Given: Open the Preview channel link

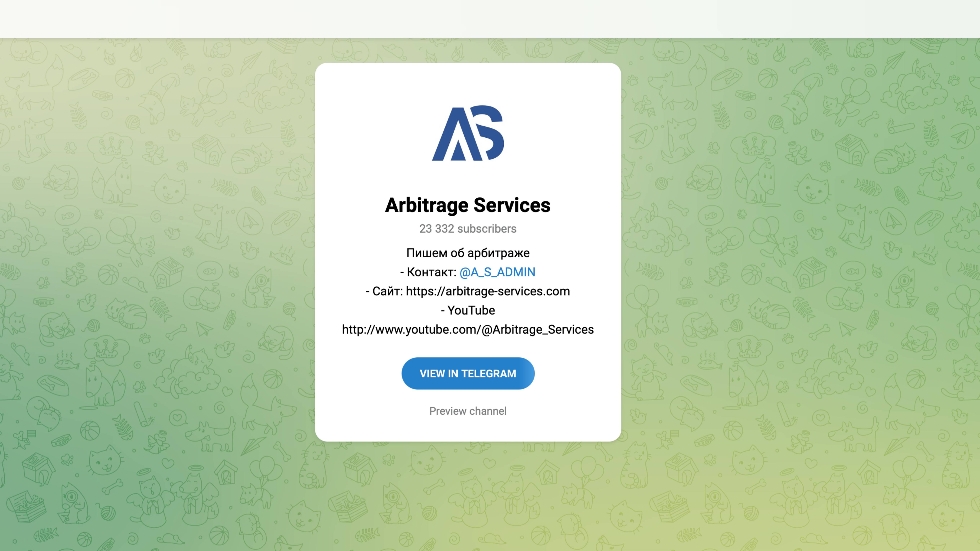Looking at the screenshot, I should point(468,411).
